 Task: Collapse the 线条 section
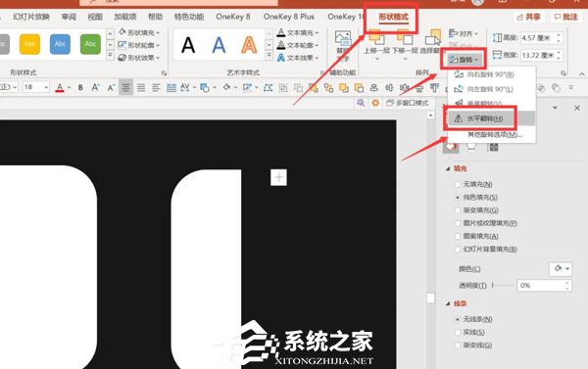[x=448, y=303]
